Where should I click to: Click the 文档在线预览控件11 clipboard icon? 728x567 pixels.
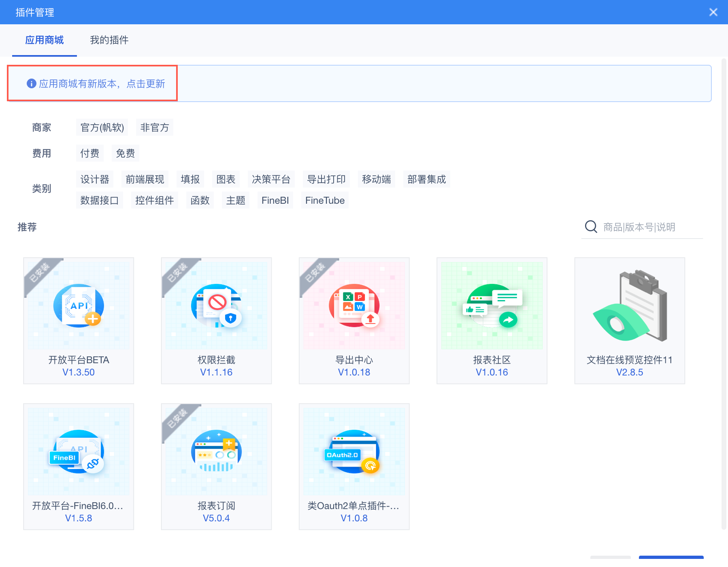pos(630,305)
